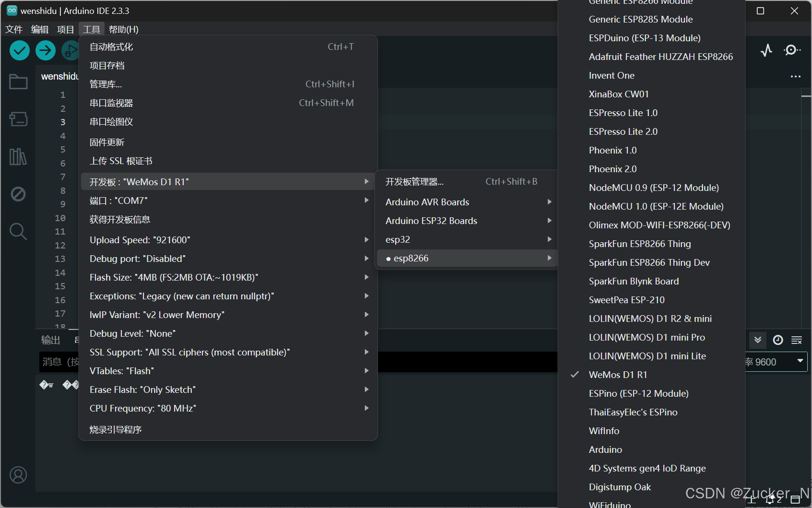812x508 pixels.
Task: Select SparkFun ESP8266 Thing Dev board
Action: [x=651, y=262]
